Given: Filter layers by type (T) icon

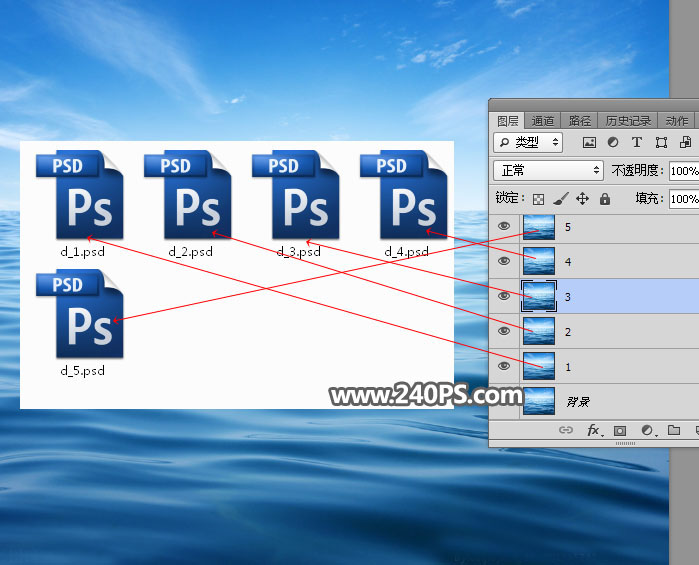Looking at the screenshot, I should tap(637, 142).
